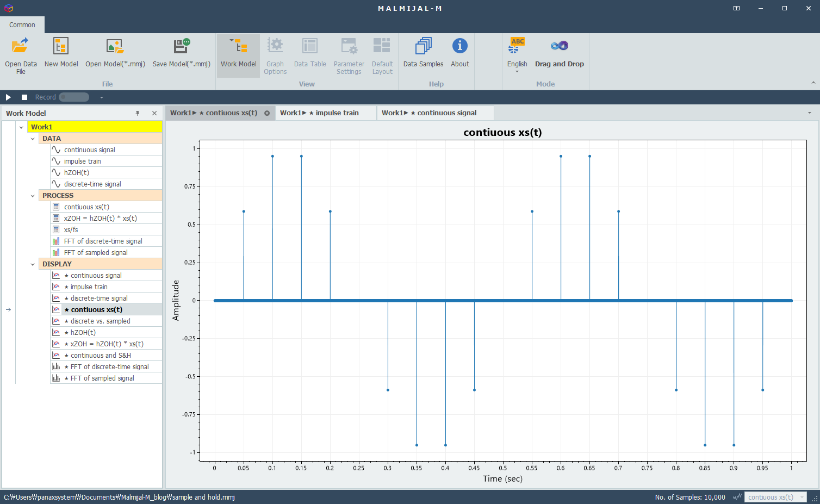Toggle the Record switch
The image size is (820, 504).
pos(74,97)
